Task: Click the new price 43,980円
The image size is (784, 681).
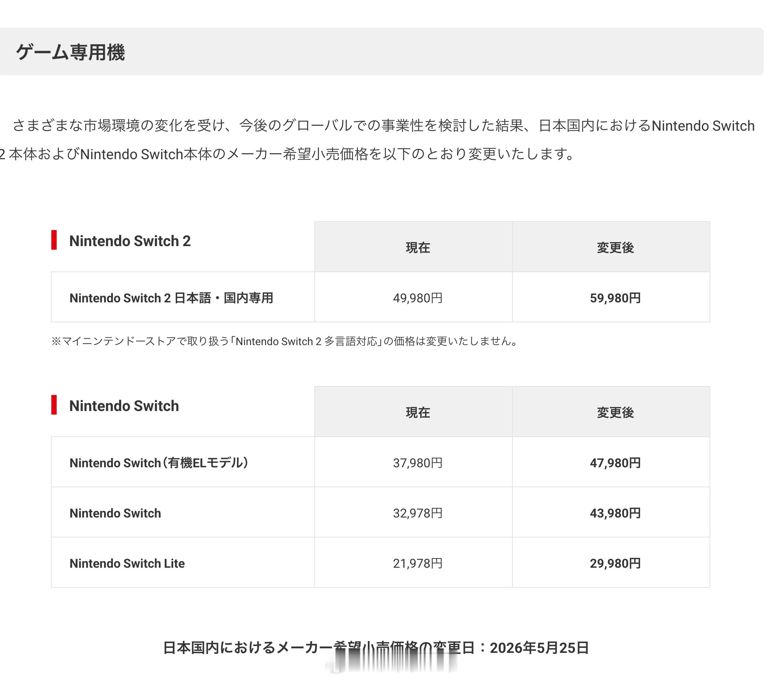Action: [x=615, y=513]
